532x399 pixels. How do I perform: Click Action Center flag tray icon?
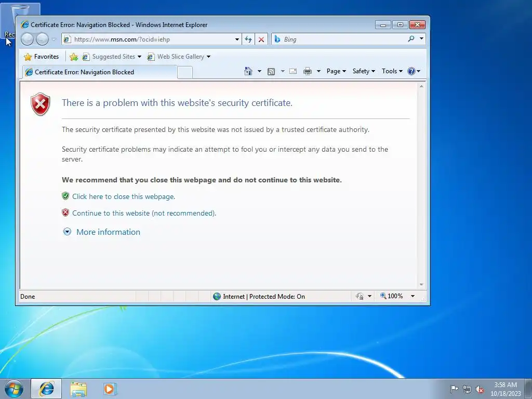454,389
